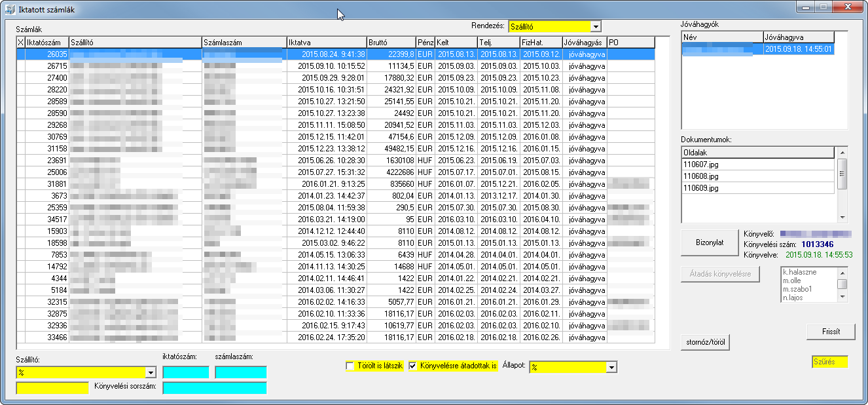This screenshot has width=868, height=405.
Task: Click the Bizonylat button
Action: coord(710,242)
